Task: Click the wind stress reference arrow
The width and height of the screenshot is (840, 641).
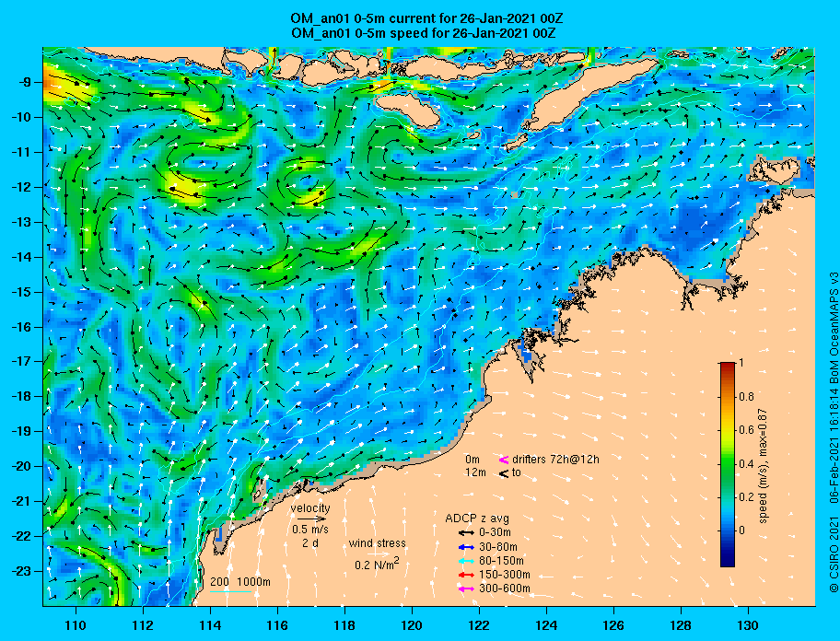Action: [377, 554]
